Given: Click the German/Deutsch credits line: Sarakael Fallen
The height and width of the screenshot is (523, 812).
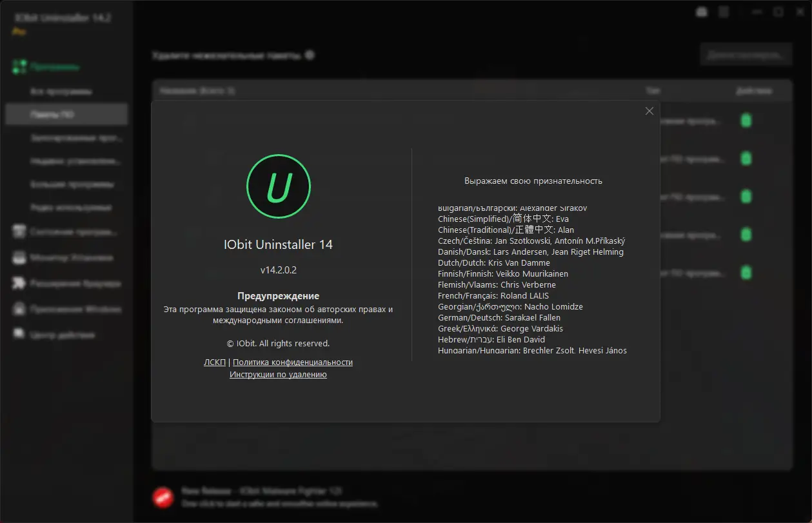Looking at the screenshot, I should coord(499,318).
